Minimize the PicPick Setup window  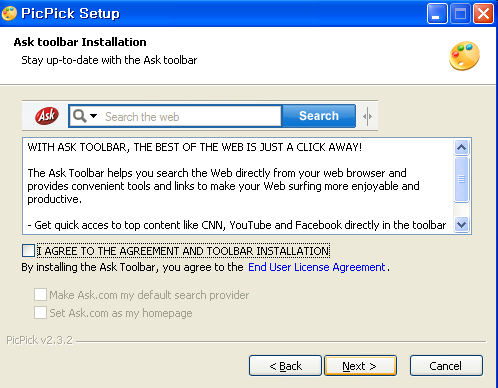tap(437, 14)
